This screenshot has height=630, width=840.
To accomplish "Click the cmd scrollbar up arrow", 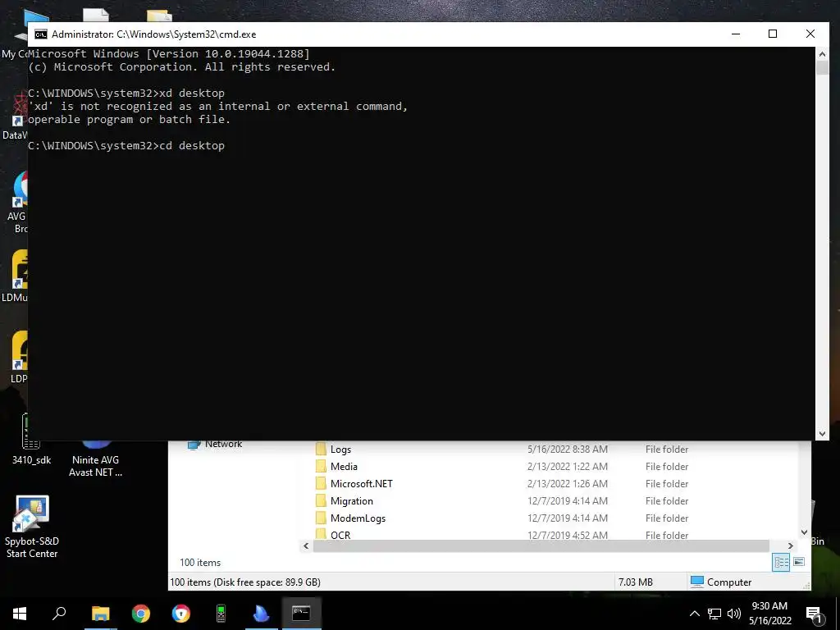I will click(x=822, y=53).
